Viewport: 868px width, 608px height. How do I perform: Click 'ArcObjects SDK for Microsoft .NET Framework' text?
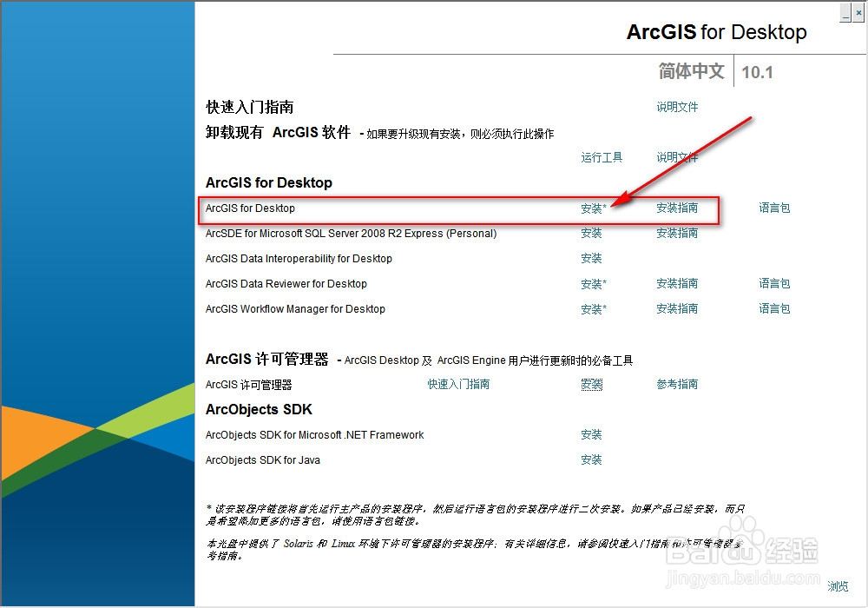coord(314,435)
